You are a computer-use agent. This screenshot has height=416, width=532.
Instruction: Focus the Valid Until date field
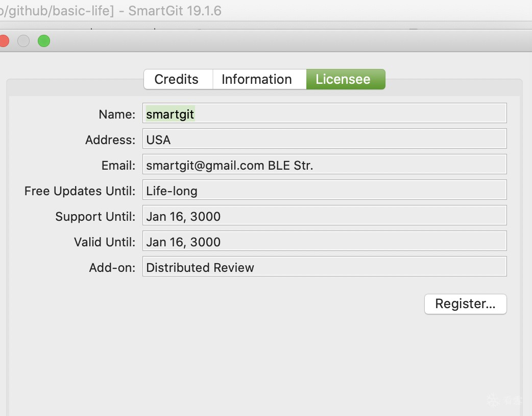[324, 241]
